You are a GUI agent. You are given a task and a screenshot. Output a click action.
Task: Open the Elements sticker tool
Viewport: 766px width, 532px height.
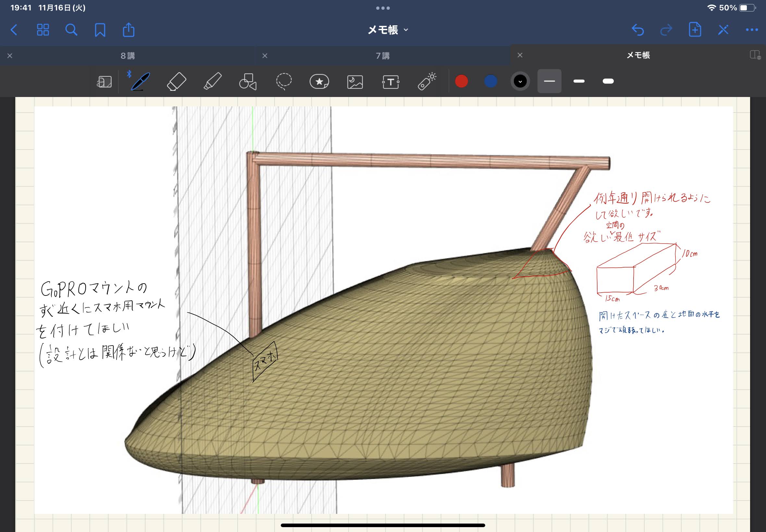(319, 81)
